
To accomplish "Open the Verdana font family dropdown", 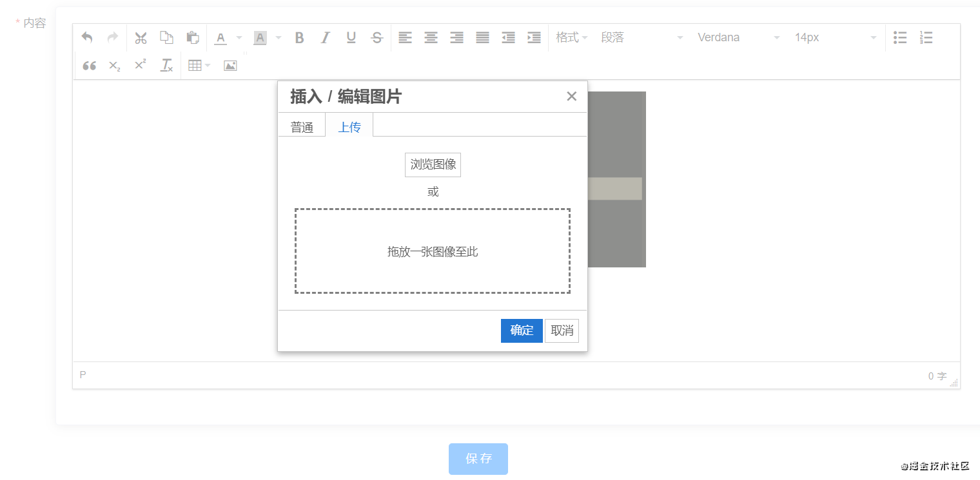I will click(738, 37).
